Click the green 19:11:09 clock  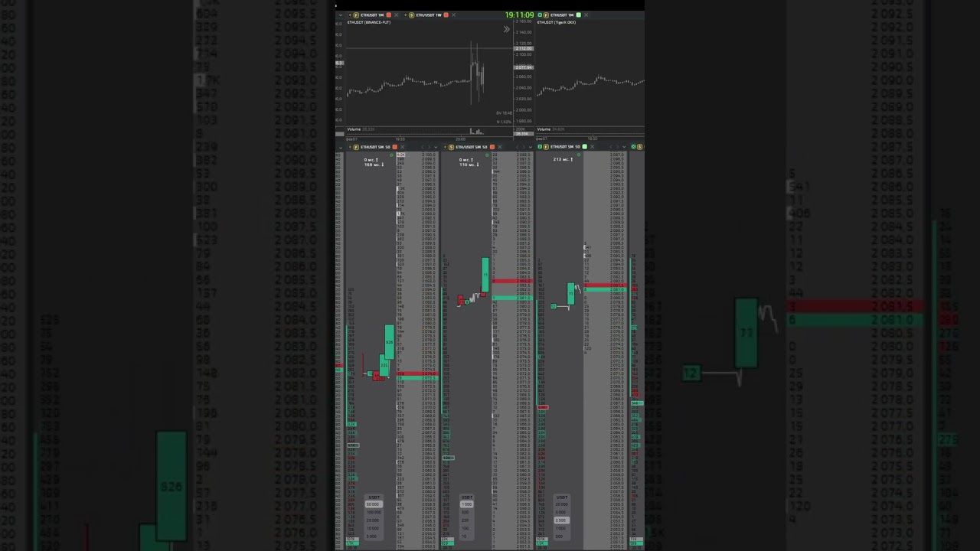tap(519, 15)
